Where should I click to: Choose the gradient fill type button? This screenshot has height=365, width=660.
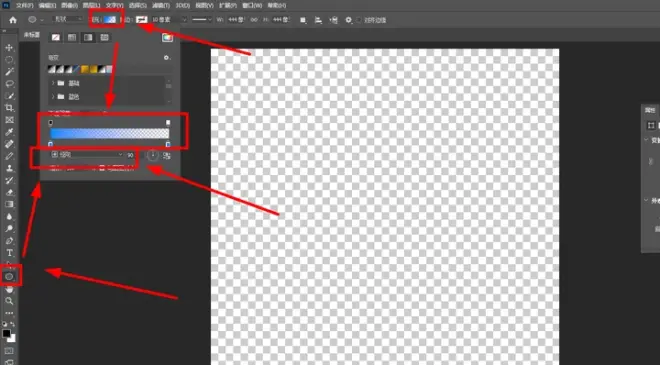(x=88, y=37)
